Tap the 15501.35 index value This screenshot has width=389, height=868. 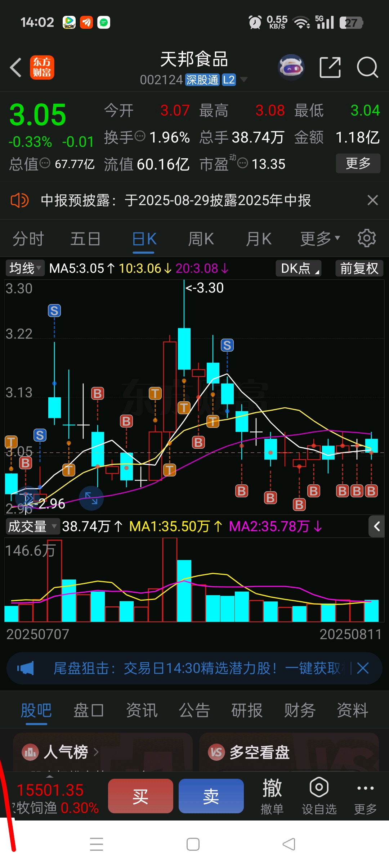tap(50, 790)
